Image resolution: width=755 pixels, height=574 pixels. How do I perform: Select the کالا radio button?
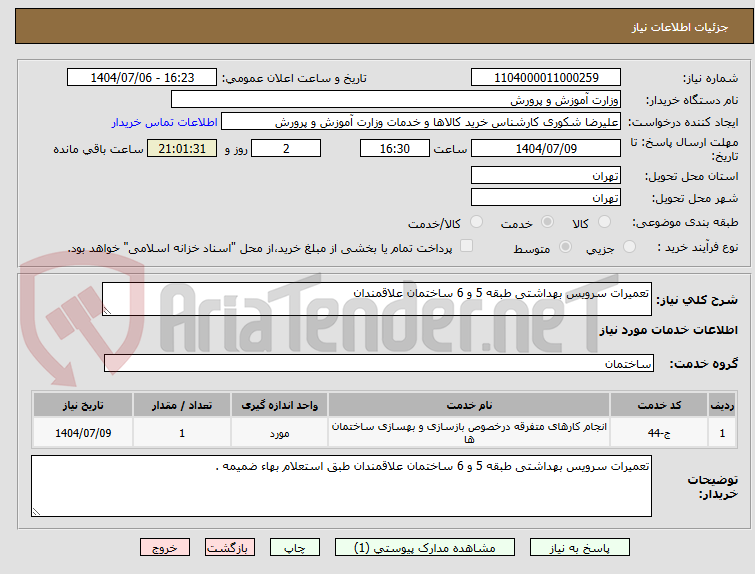tap(604, 222)
